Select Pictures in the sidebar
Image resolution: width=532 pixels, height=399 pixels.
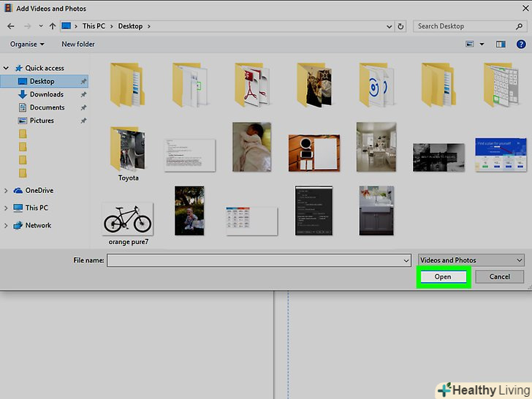pyautogui.click(x=42, y=121)
